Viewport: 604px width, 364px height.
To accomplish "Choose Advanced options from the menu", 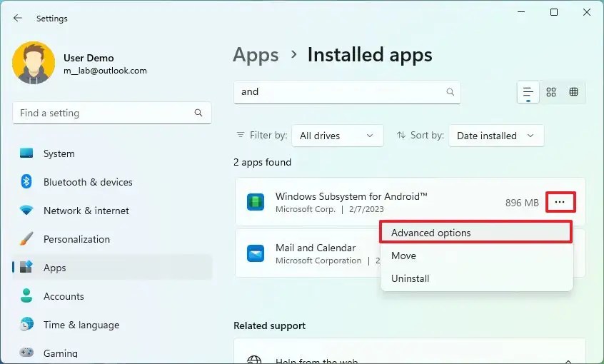I will point(475,233).
